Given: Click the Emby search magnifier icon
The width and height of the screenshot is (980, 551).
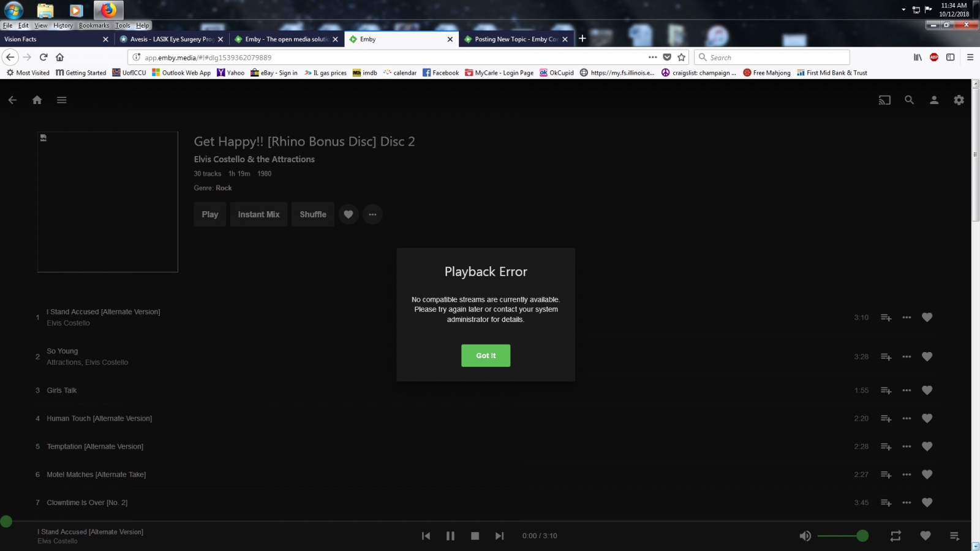Looking at the screenshot, I should [x=910, y=100].
